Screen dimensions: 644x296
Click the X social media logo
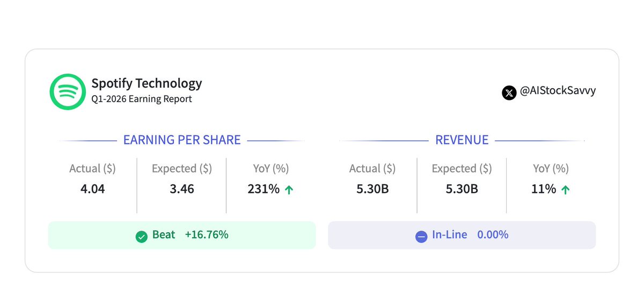pos(509,92)
